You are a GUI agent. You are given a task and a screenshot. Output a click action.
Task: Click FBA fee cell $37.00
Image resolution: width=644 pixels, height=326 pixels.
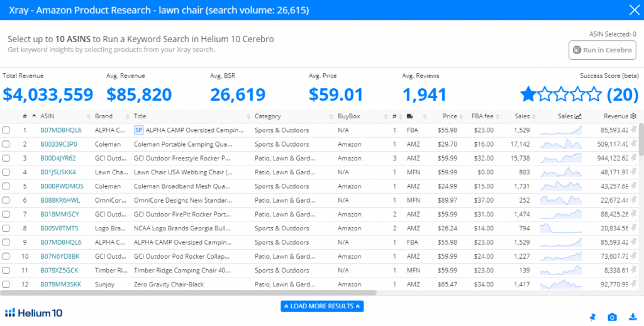click(x=484, y=200)
